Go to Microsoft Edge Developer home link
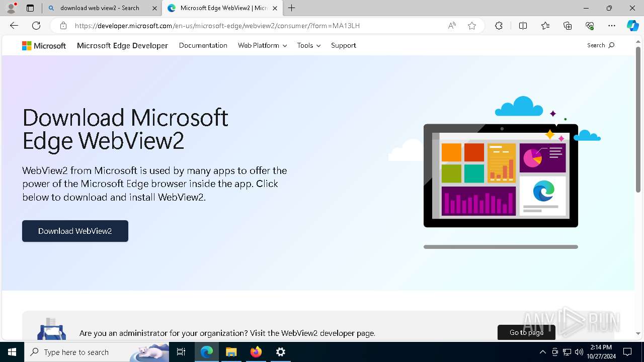This screenshot has height=362, width=644. (122, 45)
